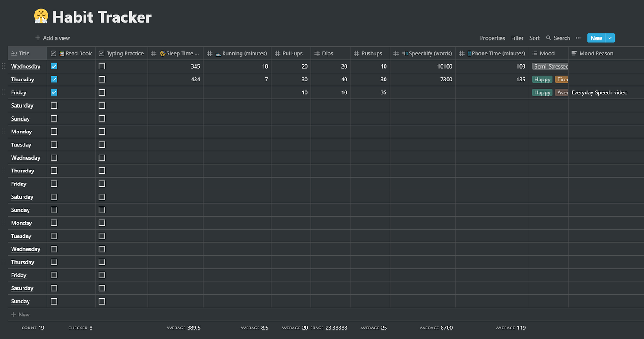Click the Everyday Speech video cell

(x=606, y=92)
